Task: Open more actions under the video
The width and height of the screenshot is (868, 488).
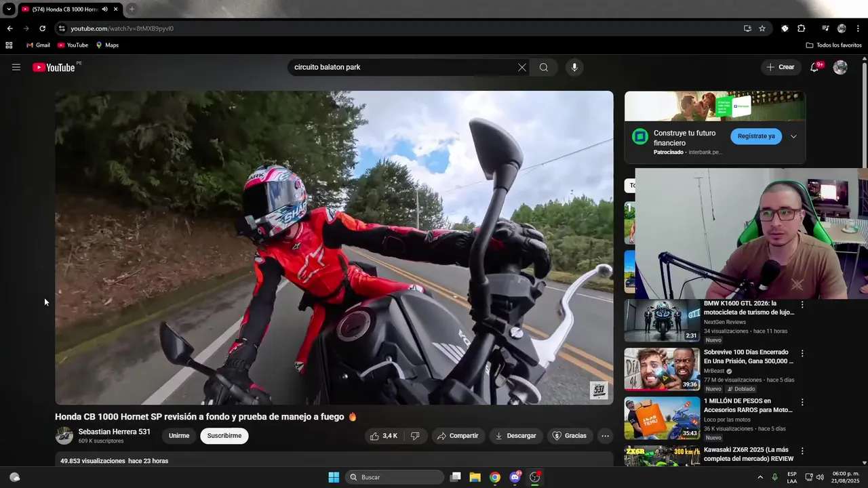Action: (606, 436)
